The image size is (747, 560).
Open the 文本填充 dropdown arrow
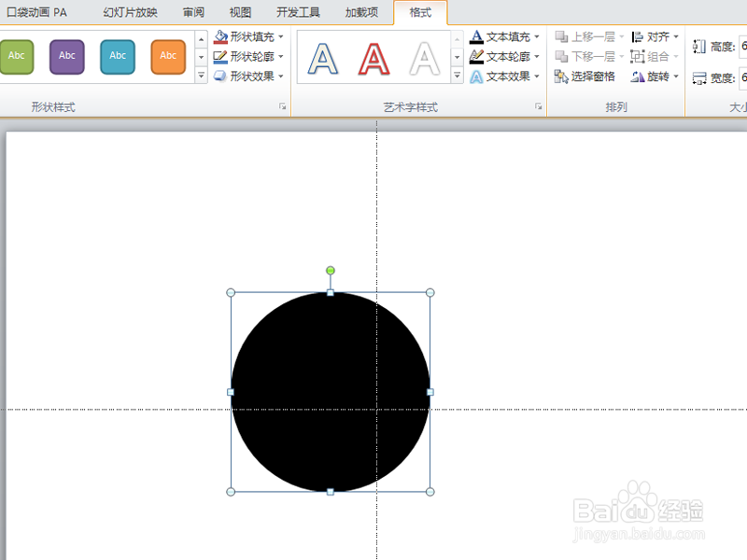(x=537, y=36)
